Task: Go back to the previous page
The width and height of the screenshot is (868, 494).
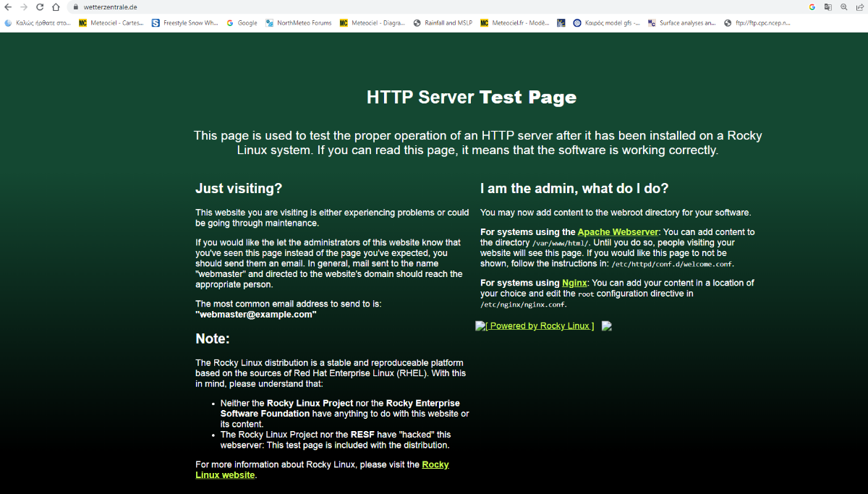Action: pos(8,7)
